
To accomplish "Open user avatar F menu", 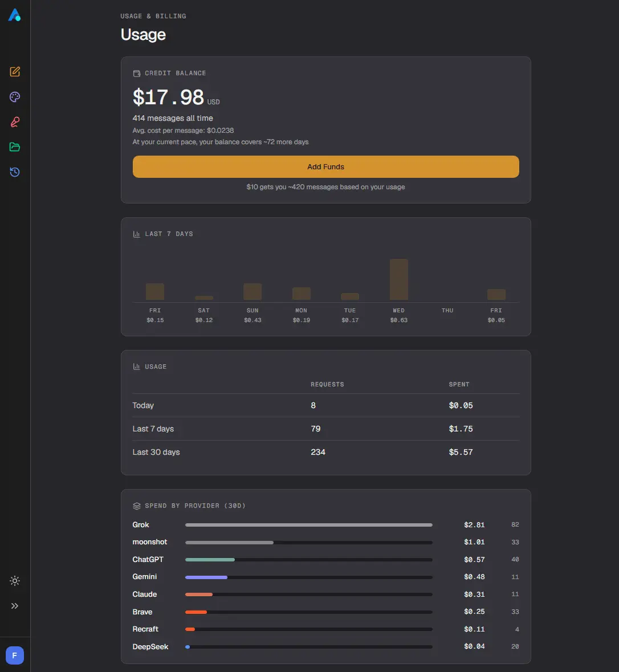I will tap(15, 655).
